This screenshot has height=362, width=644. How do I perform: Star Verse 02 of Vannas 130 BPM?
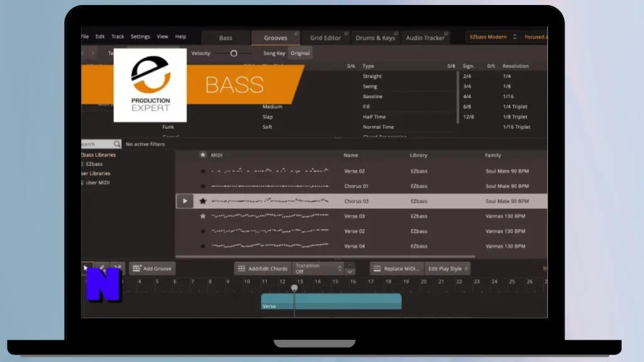coord(203,231)
